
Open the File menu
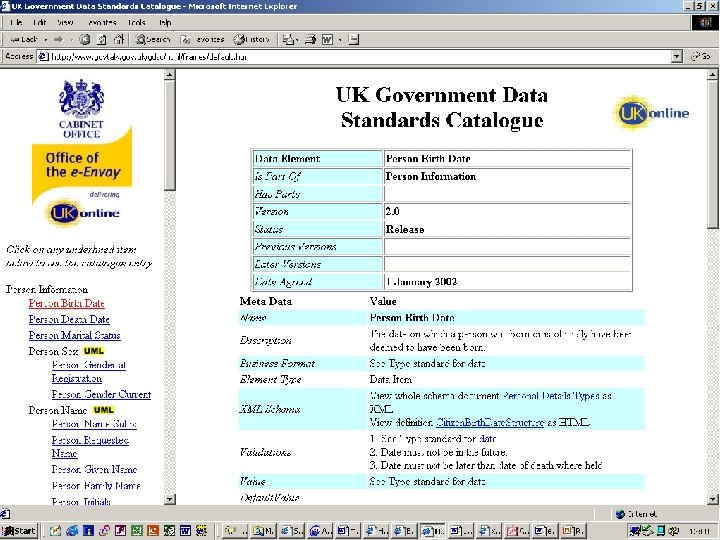click(x=16, y=22)
